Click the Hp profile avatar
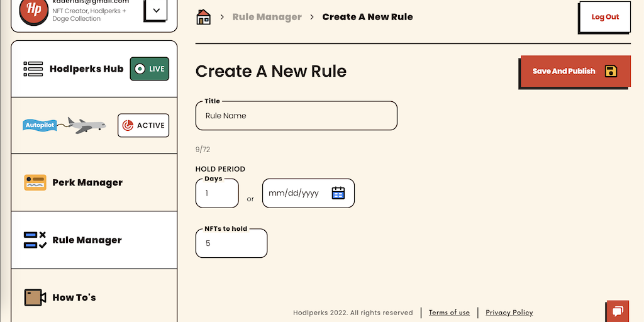 click(34, 11)
